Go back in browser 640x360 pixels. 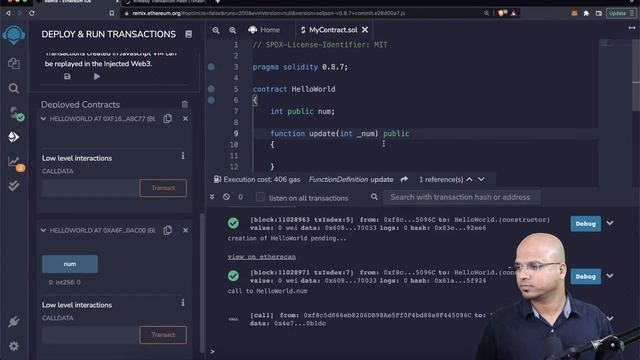click(x=8, y=13)
